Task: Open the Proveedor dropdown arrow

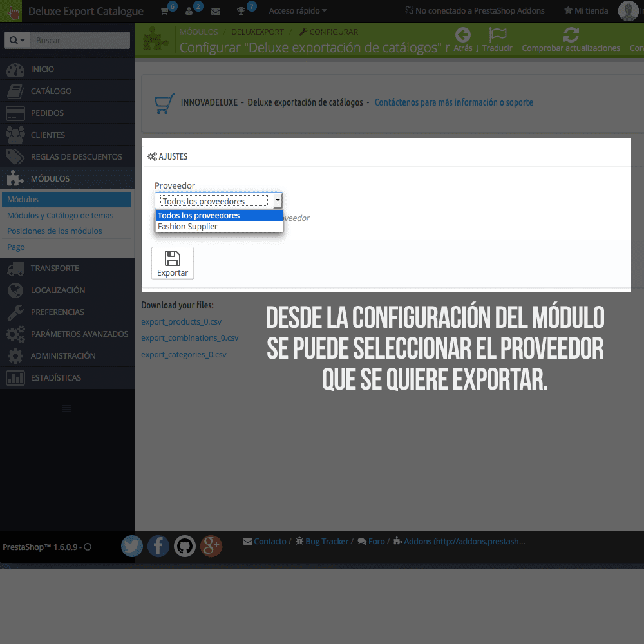Action: 278,200
